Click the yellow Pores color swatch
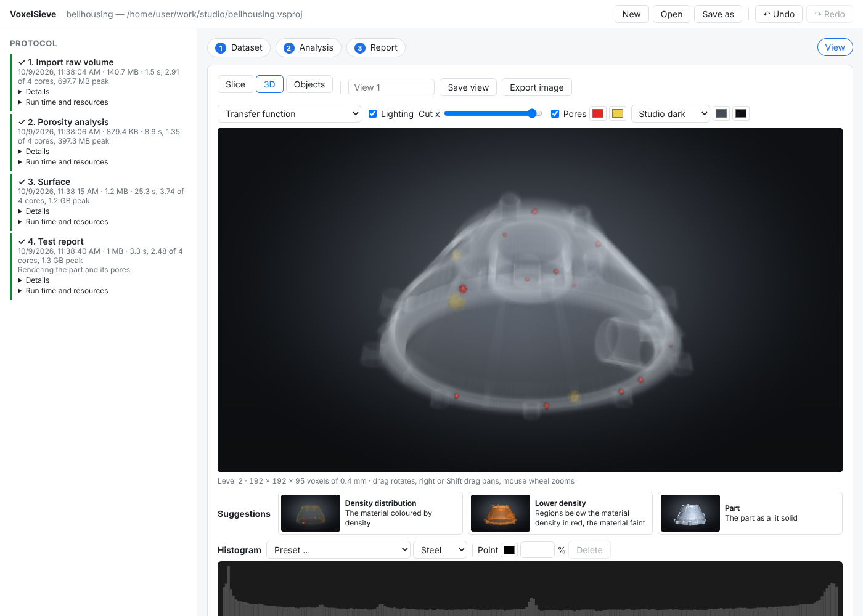 [x=618, y=113]
